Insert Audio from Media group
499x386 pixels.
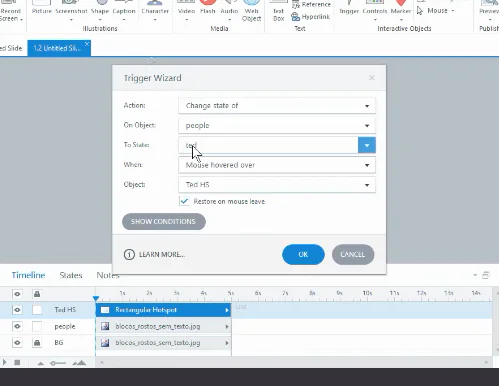click(x=229, y=11)
